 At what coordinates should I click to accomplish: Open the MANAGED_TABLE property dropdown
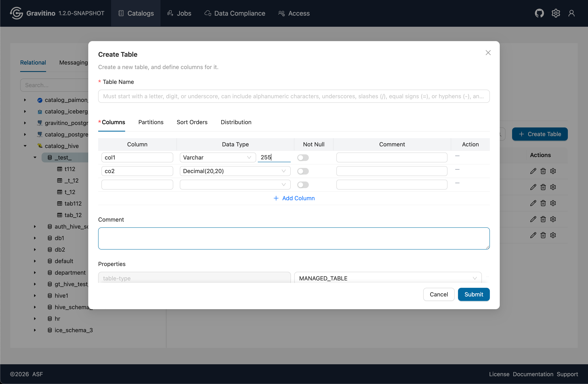pyautogui.click(x=388, y=278)
